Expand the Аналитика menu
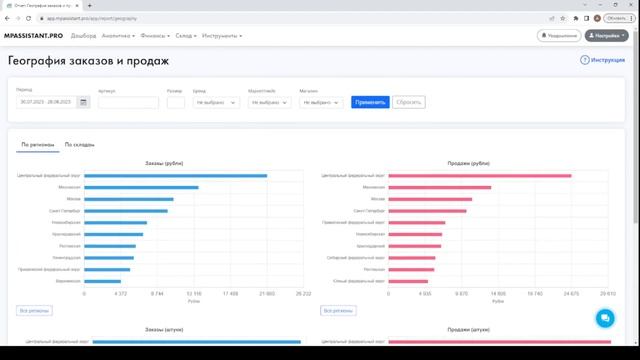This screenshot has width=640, height=360. point(118,36)
